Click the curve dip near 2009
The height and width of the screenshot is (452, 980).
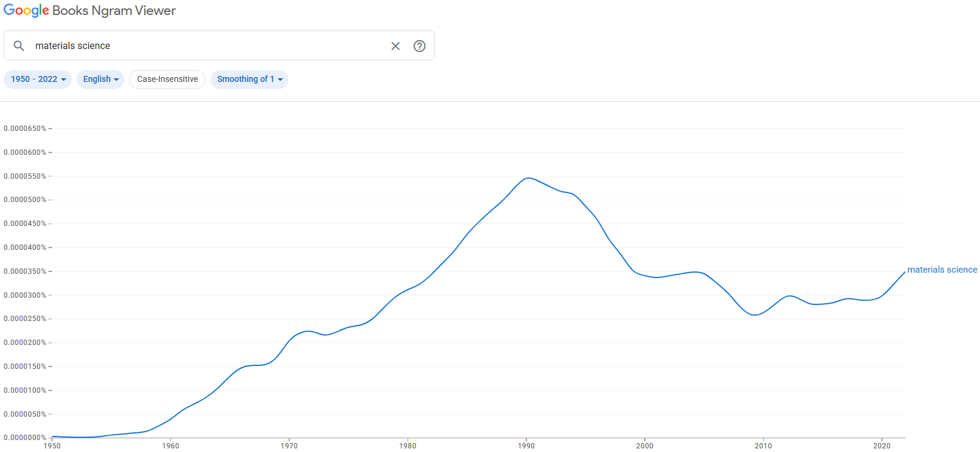click(x=755, y=314)
